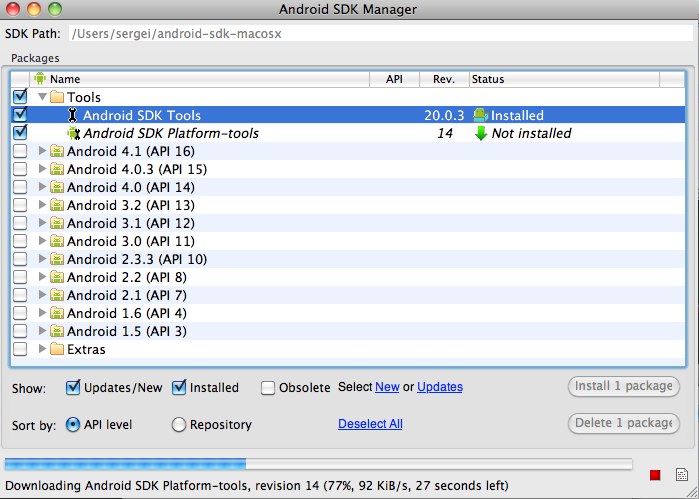This screenshot has width=699, height=499.
Task: Click the Tools folder icon
Action: pos(57,97)
